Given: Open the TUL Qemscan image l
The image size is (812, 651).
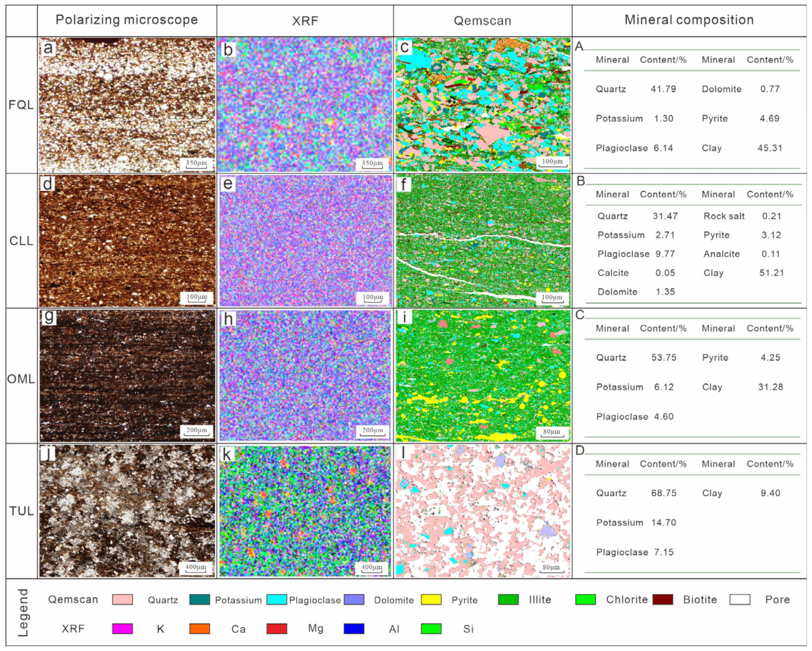Looking at the screenshot, I should pyautogui.click(x=483, y=511).
